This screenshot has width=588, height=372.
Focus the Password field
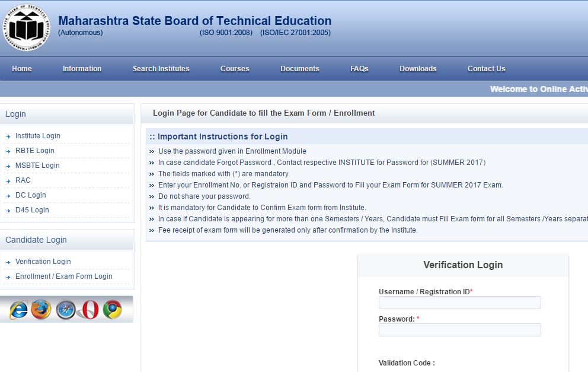click(460, 330)
